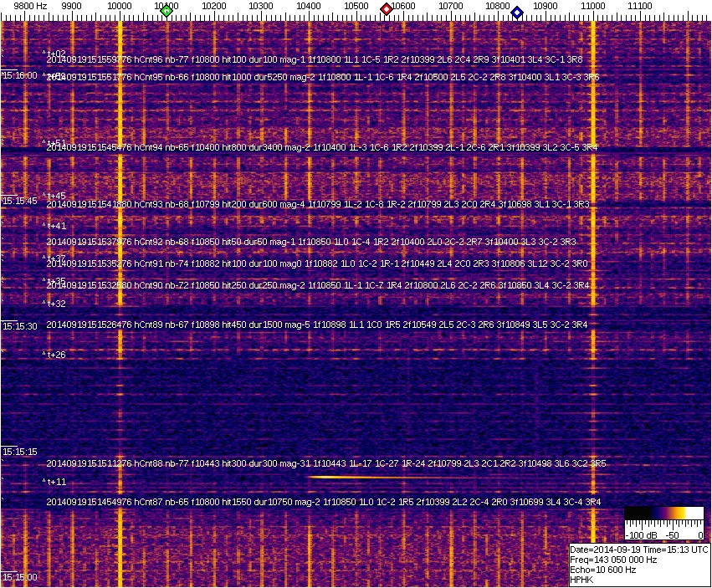The image size is (712, 588).
Task: Click the dB color scale gradient bar
Action: [x=665, y=514]
